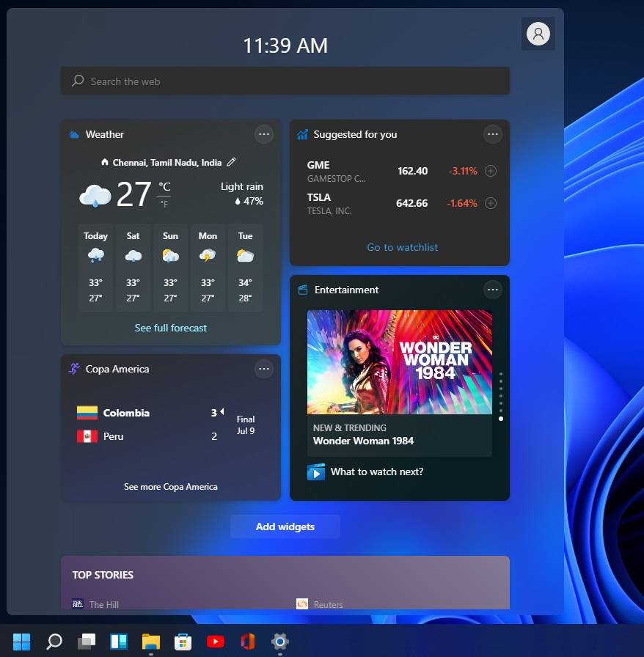644x657 pixels.
Task: Open the Weather widget options menu
Action: pos(263,134)
